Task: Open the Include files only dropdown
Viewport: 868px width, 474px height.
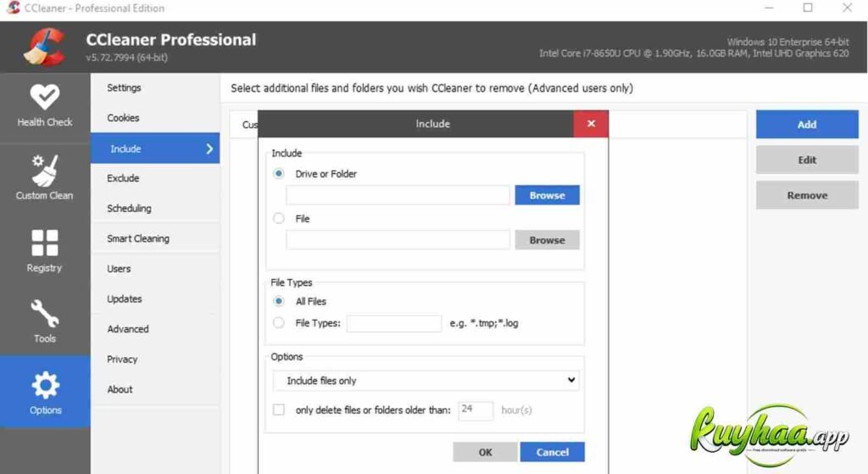Action: point(426,381)
